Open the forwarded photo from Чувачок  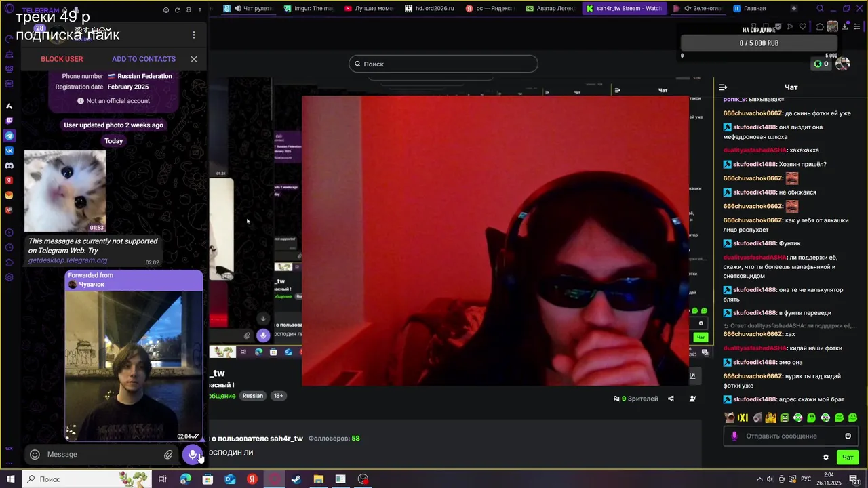[x=134, y=366]
